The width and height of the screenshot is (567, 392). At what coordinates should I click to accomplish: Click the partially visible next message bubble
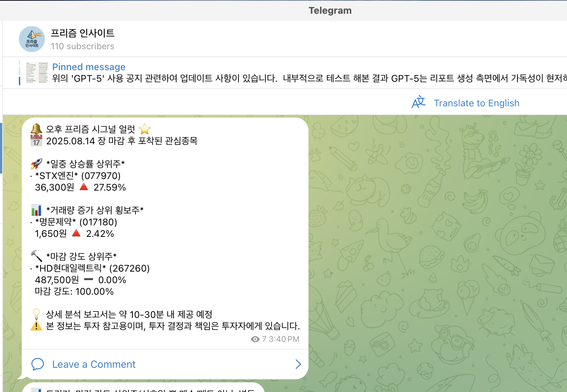143,387
